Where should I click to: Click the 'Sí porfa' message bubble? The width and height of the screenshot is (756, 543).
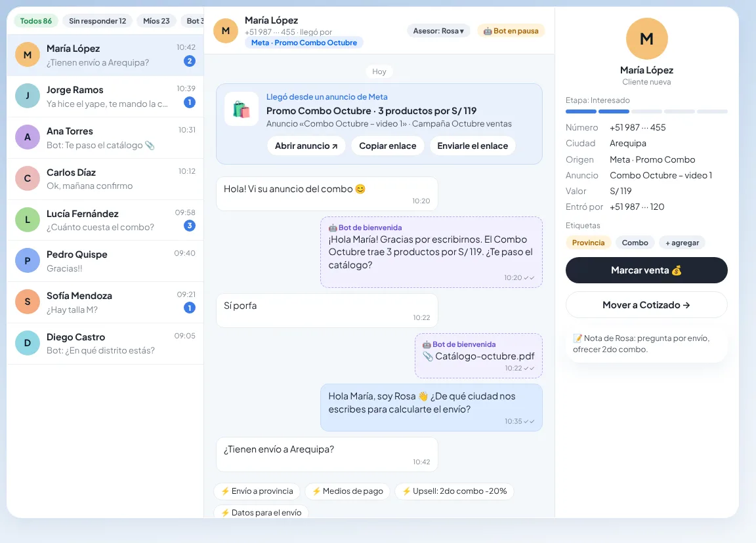(x=327, y=311)
